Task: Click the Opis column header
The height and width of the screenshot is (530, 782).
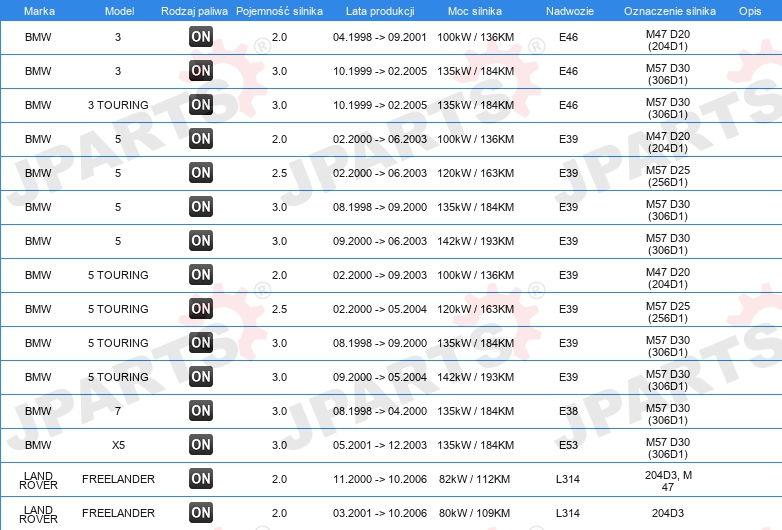Action: [x=750, y=11]
